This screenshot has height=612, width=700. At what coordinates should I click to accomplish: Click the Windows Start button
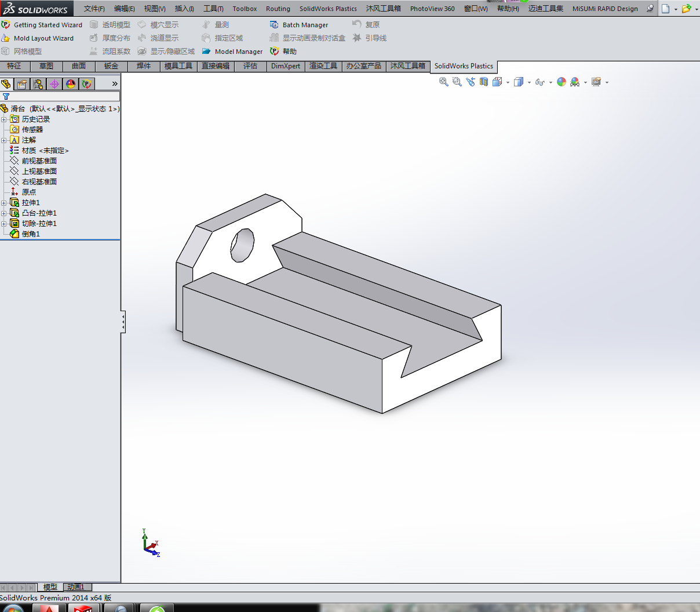click(x=12, y=608)
